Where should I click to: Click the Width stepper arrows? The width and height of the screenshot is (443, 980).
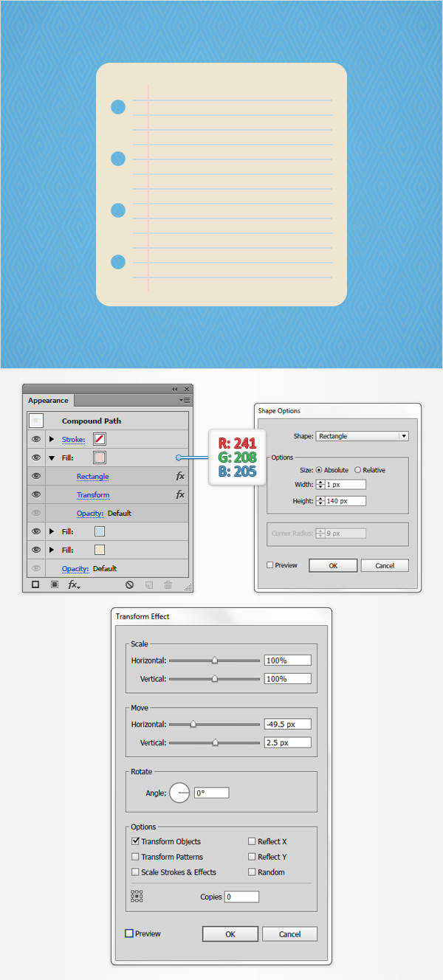tap(320, 485)
